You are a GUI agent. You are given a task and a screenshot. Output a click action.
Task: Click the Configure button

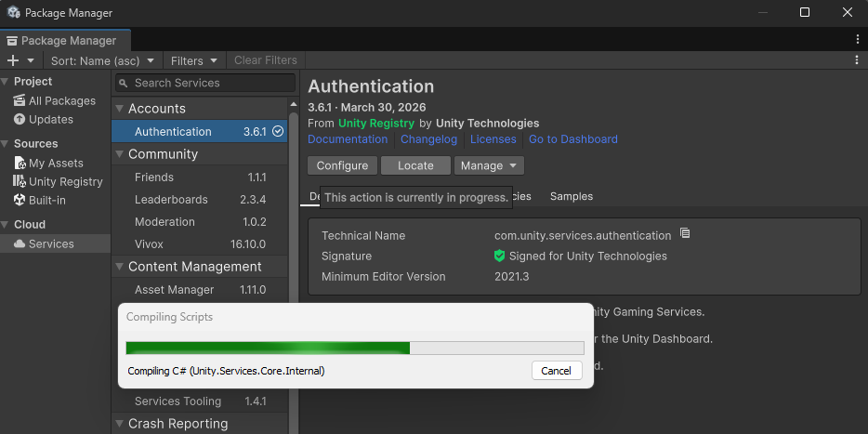pyautogui.click(x=342, y=165)
